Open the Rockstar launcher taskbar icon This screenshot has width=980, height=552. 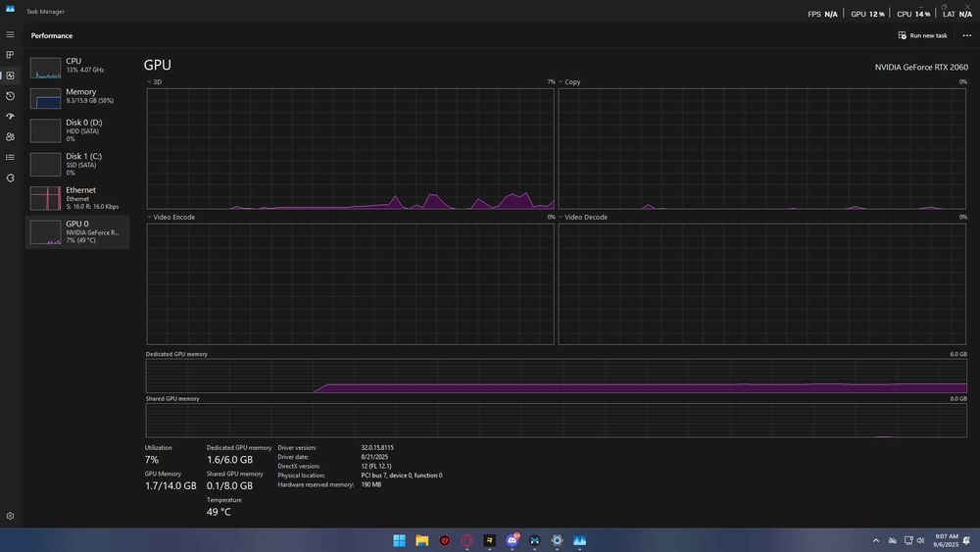(489, 540)
